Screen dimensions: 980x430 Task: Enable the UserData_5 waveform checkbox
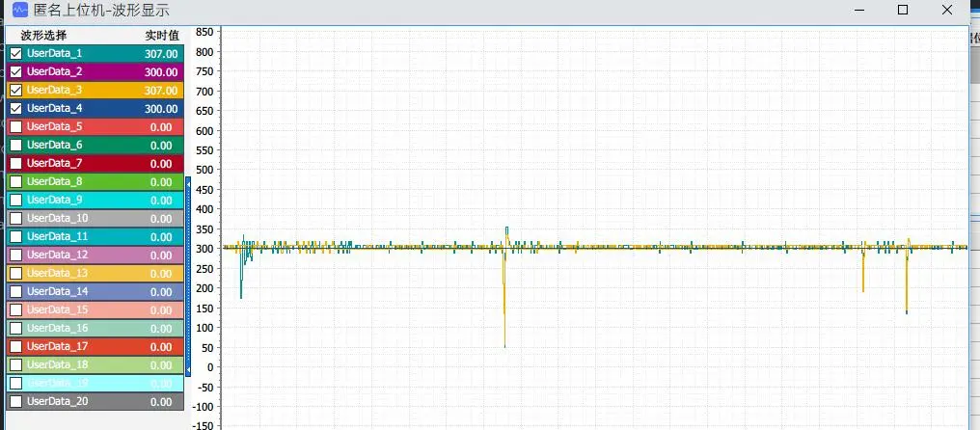(15, 126)
